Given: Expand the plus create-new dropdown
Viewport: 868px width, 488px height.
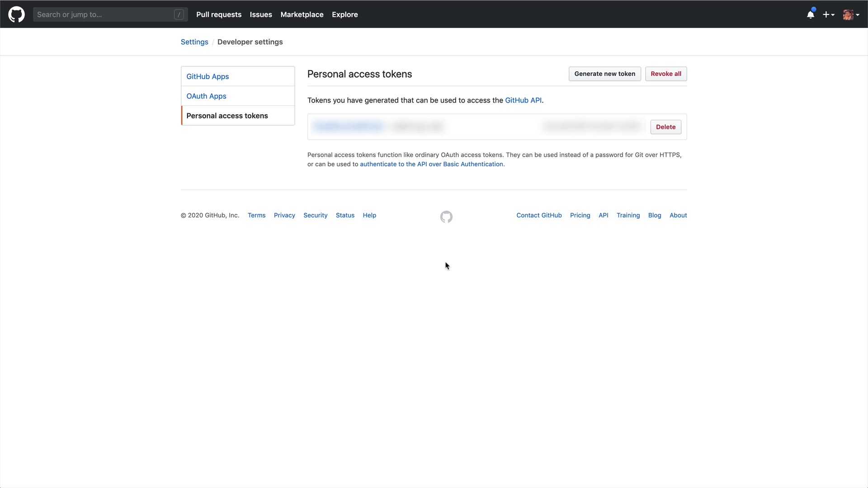Looking at the screenshot, I should (828, 14).
